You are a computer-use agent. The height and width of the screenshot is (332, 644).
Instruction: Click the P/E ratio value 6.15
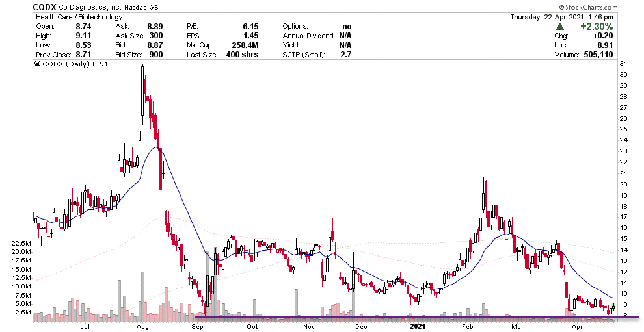[x=250, y=26]
